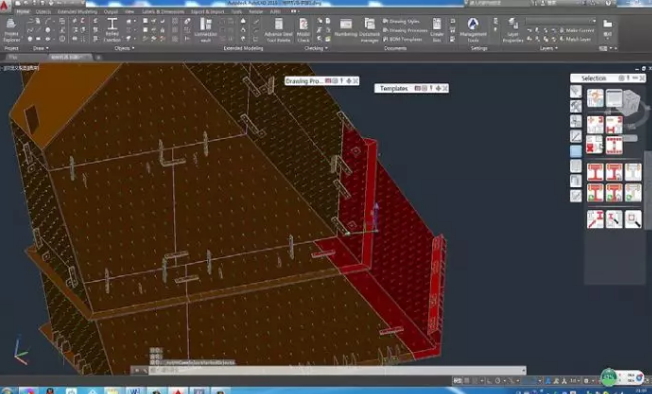Open the Document Manager
The image size is (652, 394).
(369, 30)
